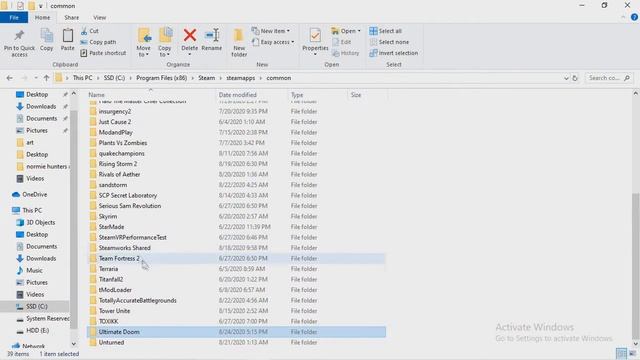Open address bar history dropdown

(x=566, y=78)
